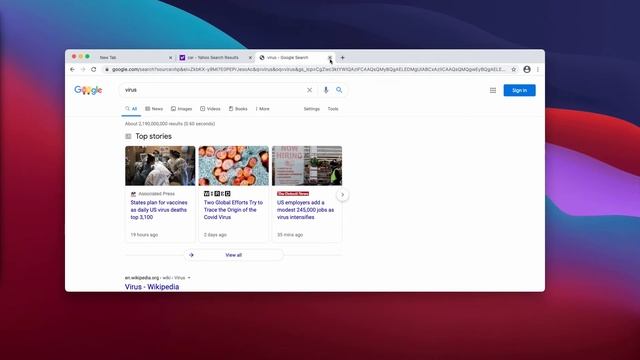Click the blue Sign in button
Screen dimensions: 640x360
[x=519, y=90]
